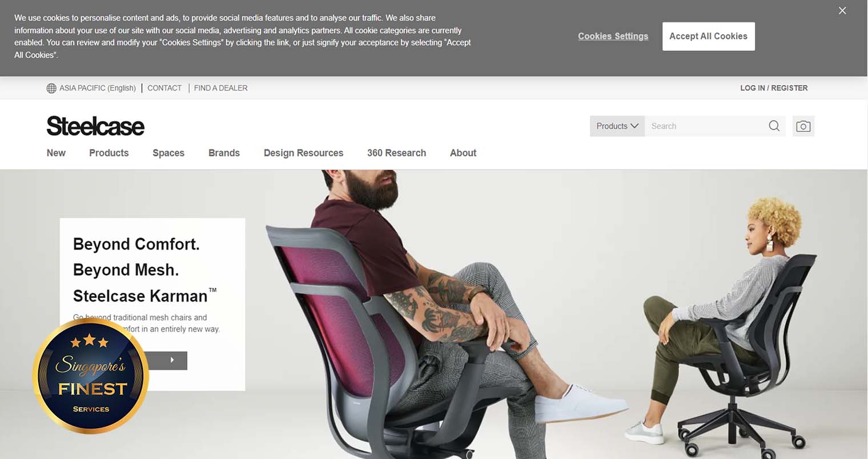The image size is (868, 459).
Task: Click the LOG IN / REGISTER link
Action: click(x=774, y=88)
